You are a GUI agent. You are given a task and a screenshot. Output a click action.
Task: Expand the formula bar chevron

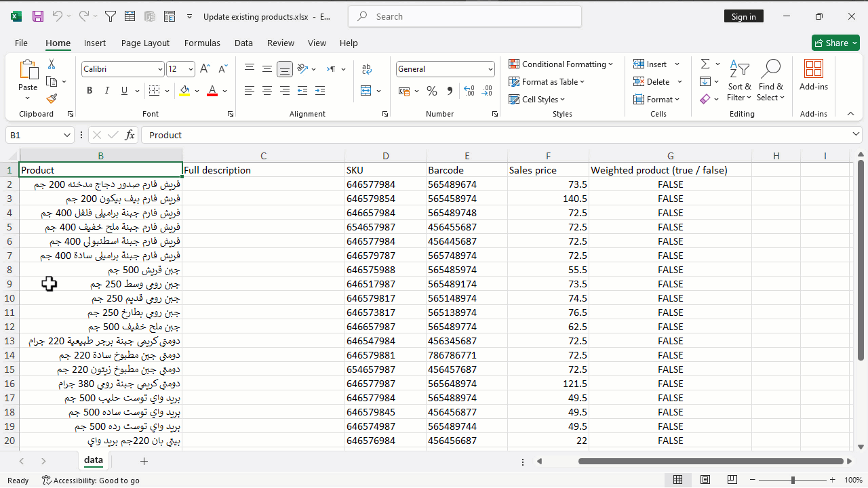(x=856, y=135)
